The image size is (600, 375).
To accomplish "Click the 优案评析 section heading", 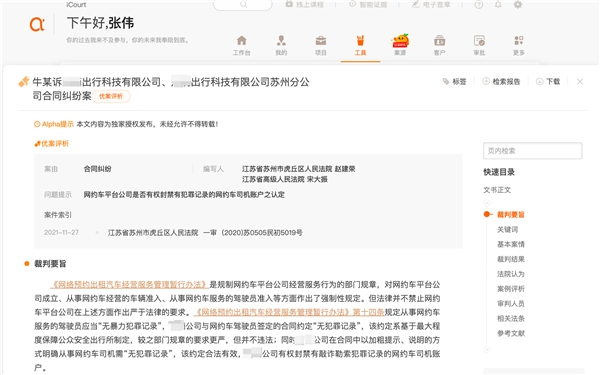I will (52, 143).
